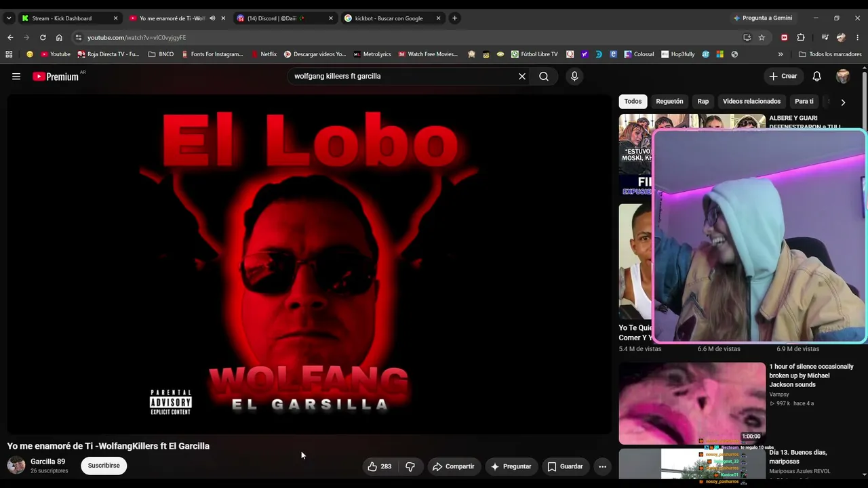The height and width of the screenshot is (488, 868).
Task: Open the media controls toolbar button
Action: pyautogui.click(x=825, y=37)
